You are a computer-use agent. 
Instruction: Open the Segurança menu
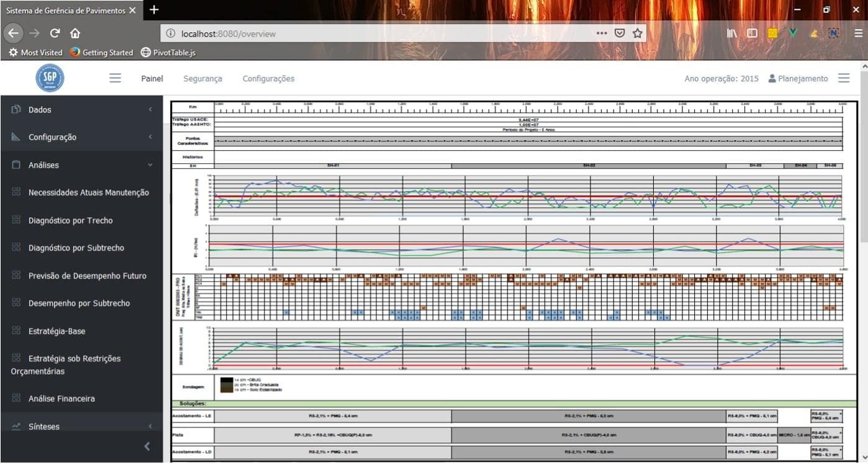(202, 79)
